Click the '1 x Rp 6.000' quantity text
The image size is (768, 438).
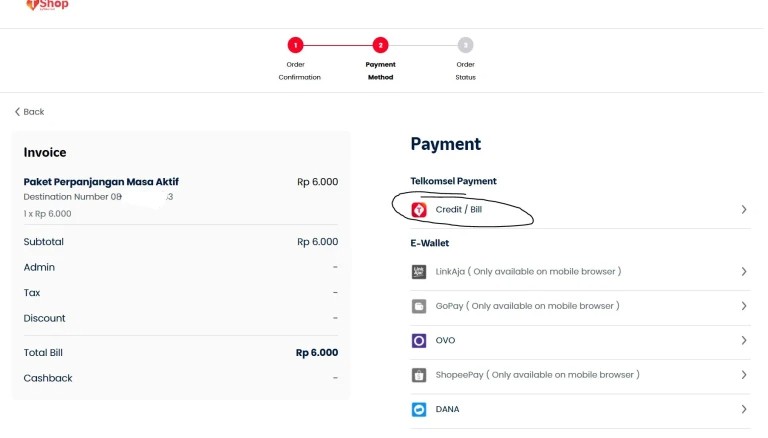tap(48, 214)
